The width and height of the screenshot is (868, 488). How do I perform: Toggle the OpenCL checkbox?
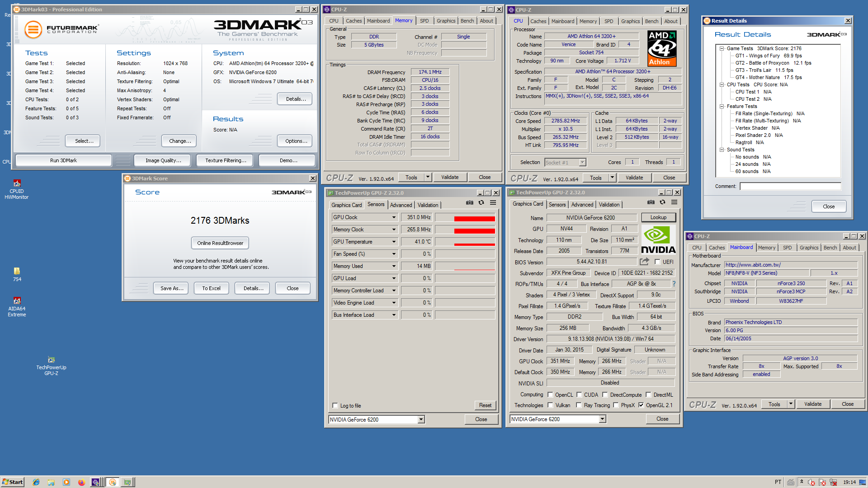coord(550,394)
